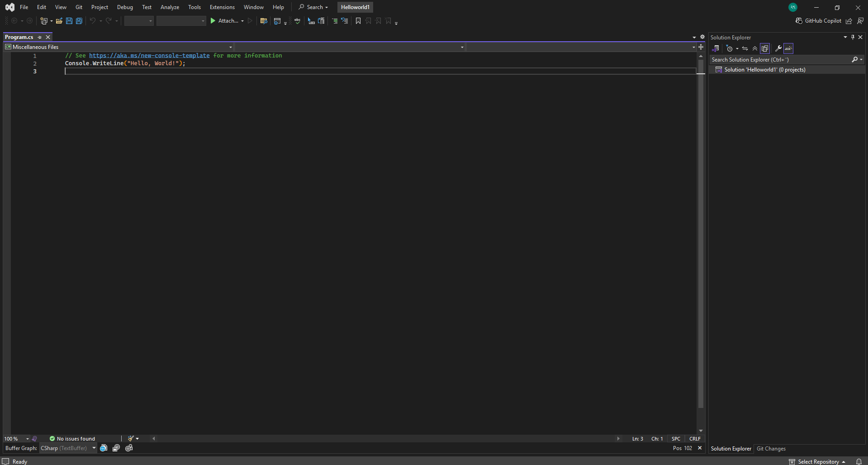
Task: Open the RS account profile avatar
Action: 793,7
